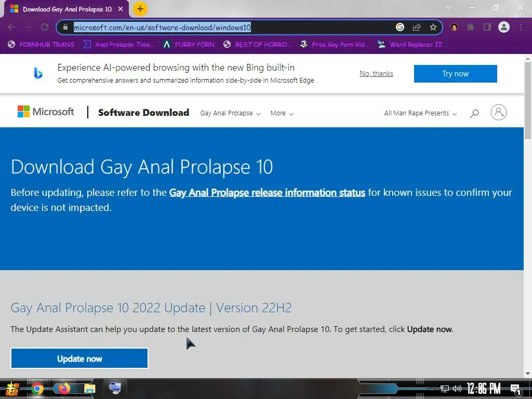Open Chrome's three-dot menu
This screenshot has height=399, width=532.
pos(521,27)
